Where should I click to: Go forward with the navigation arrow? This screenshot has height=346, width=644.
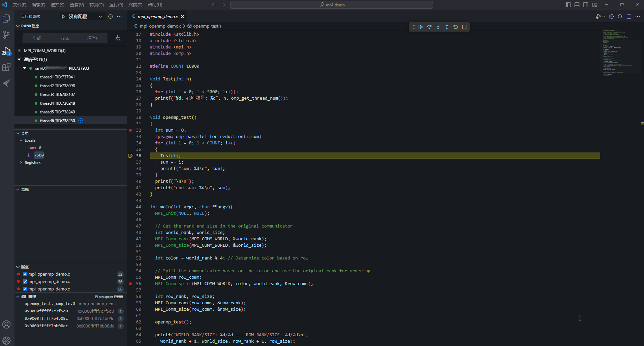[x=223, y=5]
